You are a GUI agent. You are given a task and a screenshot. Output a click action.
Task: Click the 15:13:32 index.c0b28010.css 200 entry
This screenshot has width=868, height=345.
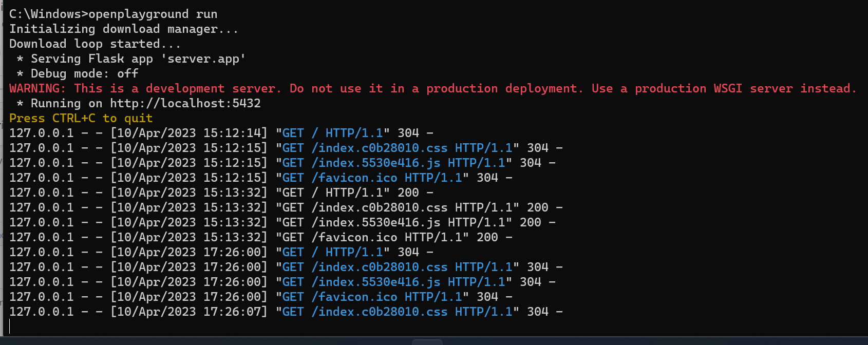286,207
